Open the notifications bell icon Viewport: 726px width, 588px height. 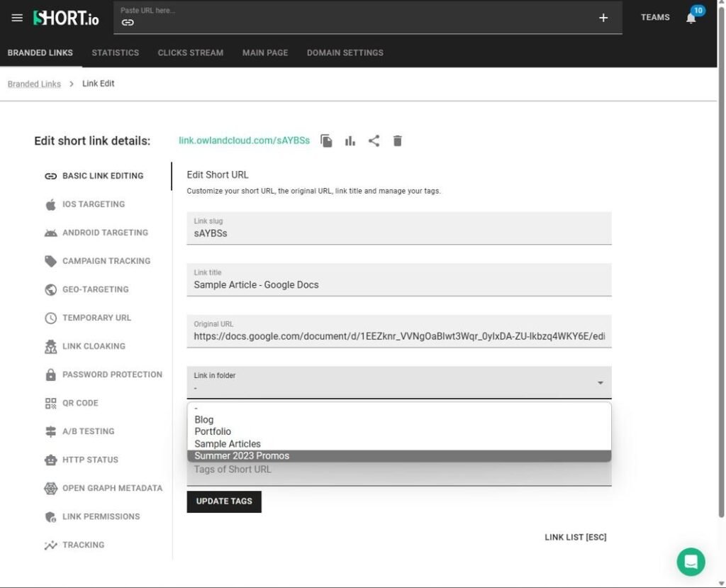691,18
